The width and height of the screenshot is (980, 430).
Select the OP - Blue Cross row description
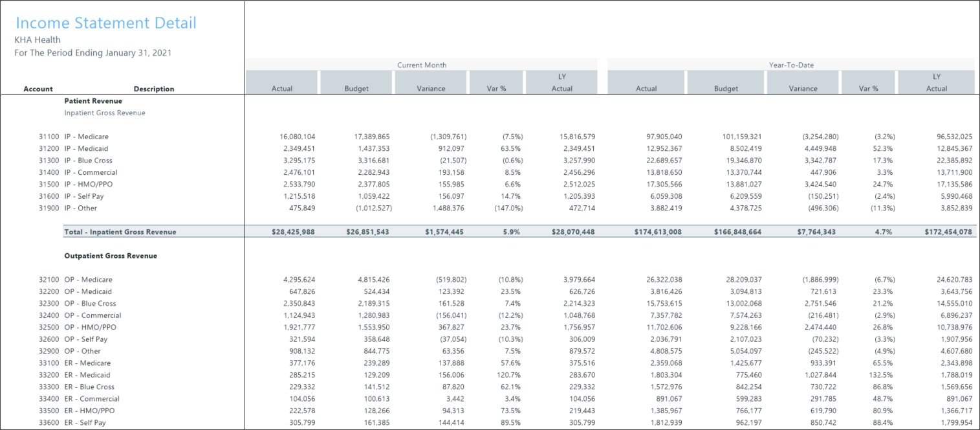pyautogui.click(x=90, y=303)
